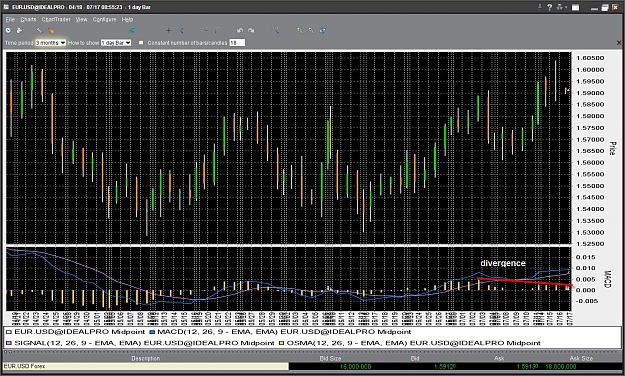The image size is (625, 376).
Task: Click yellow legend swatch for OSMA
Action: pyautogui.click(x=281, y=343)
